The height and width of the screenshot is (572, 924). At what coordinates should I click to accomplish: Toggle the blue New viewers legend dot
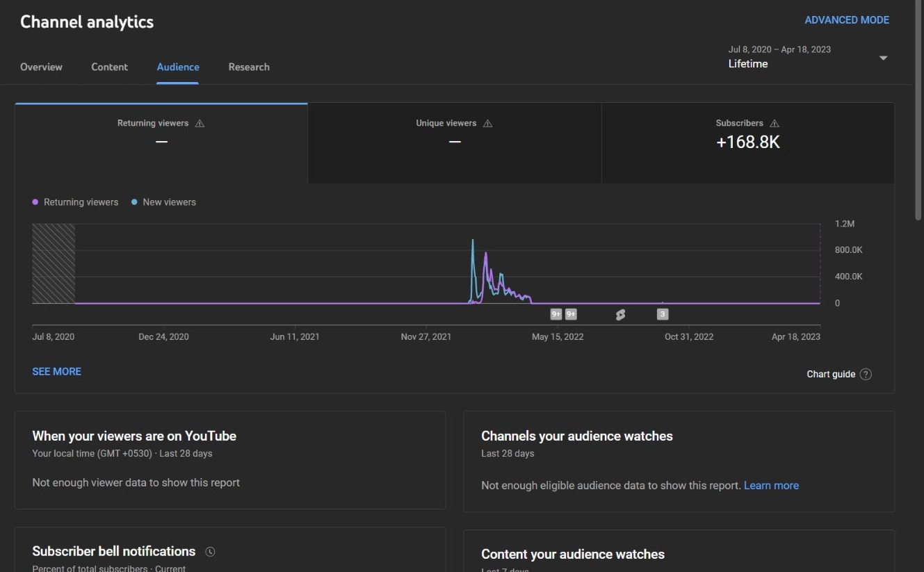(134, 202)
